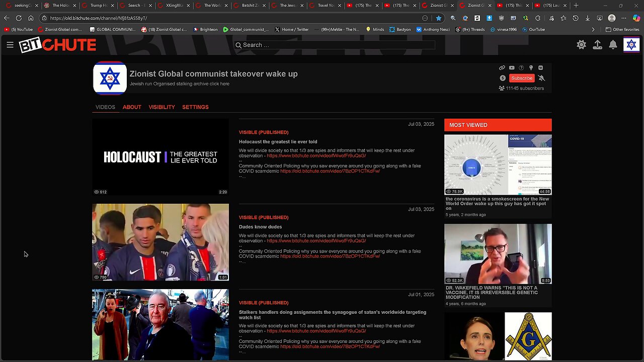Close the seeking browser tab
The height and width of the screenshot is (362, 644).
(x=37, y=6)
